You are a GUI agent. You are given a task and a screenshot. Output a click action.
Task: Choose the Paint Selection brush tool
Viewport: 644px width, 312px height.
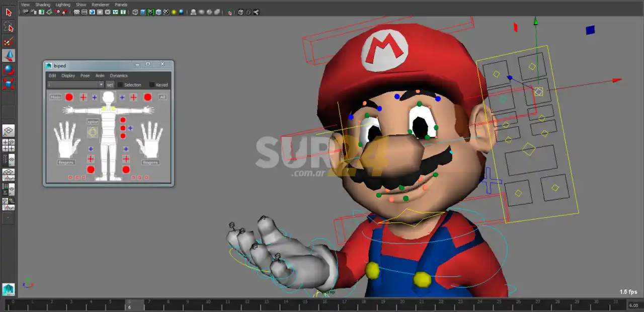coord(9,42)
